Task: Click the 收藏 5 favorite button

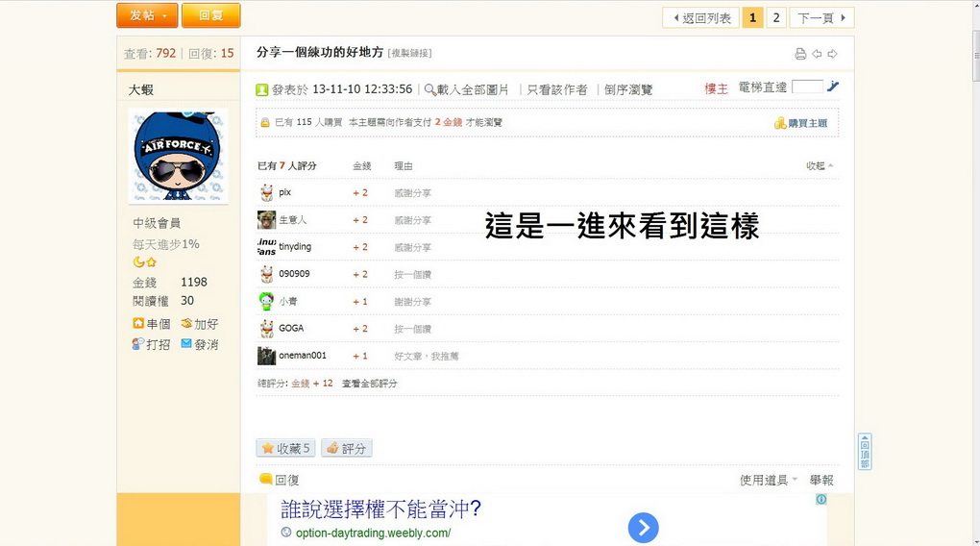Action: coord(285,449)
